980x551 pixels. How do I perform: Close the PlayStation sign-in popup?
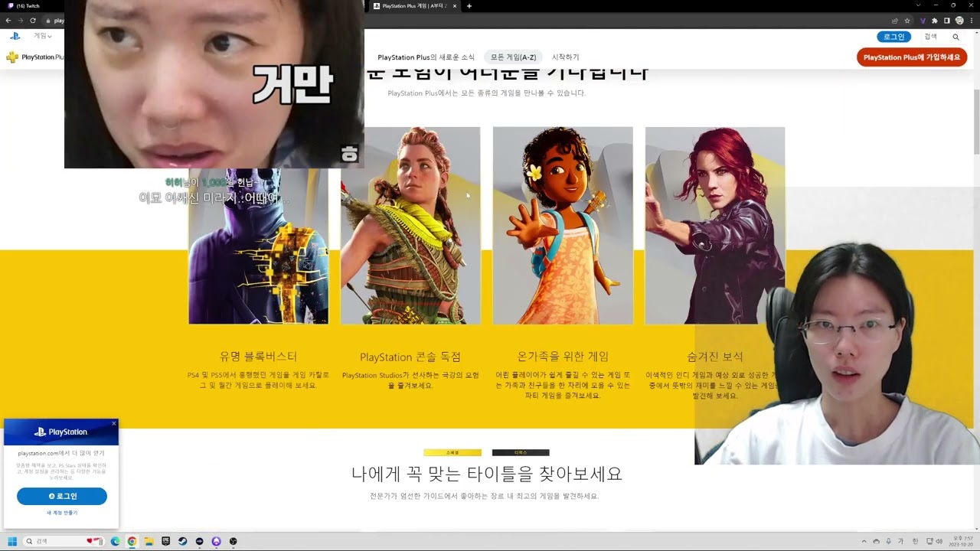coord(114,423)
